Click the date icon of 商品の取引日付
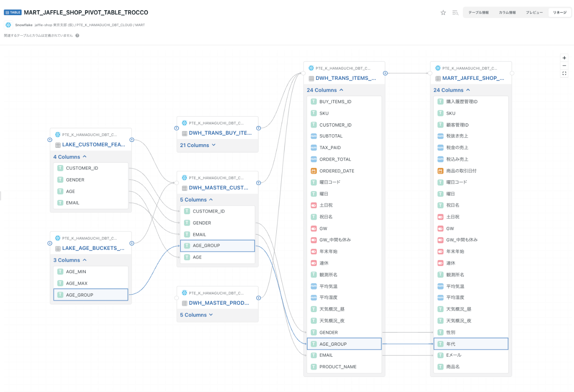 coord(440,171)
